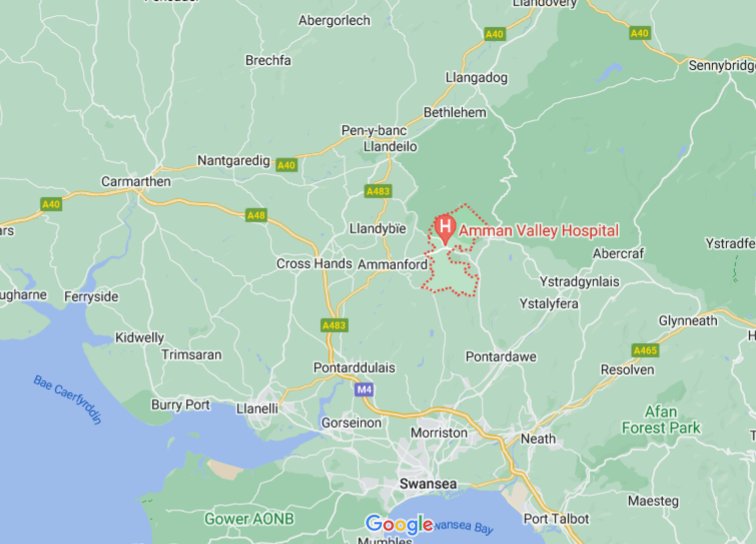Image resolution: width=756 pixels, height=544 pixels.
Task: Click the Llanelli town label
Action: click(257, 408)
